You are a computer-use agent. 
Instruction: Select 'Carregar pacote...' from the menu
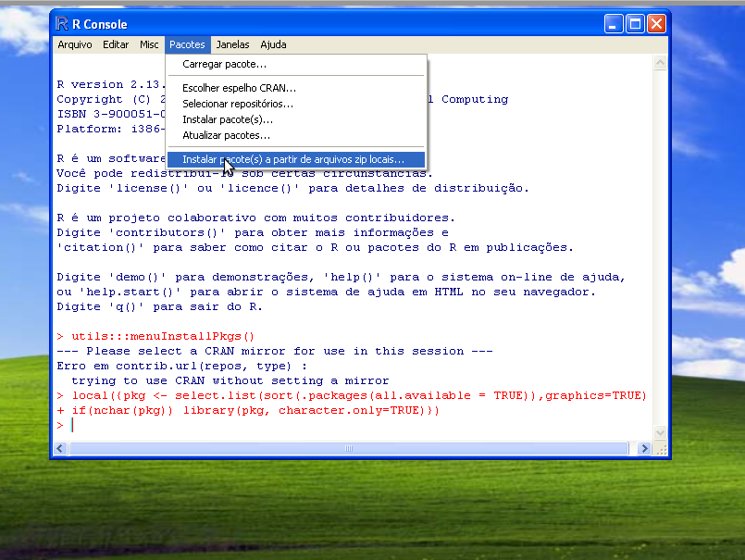(224, 65)
